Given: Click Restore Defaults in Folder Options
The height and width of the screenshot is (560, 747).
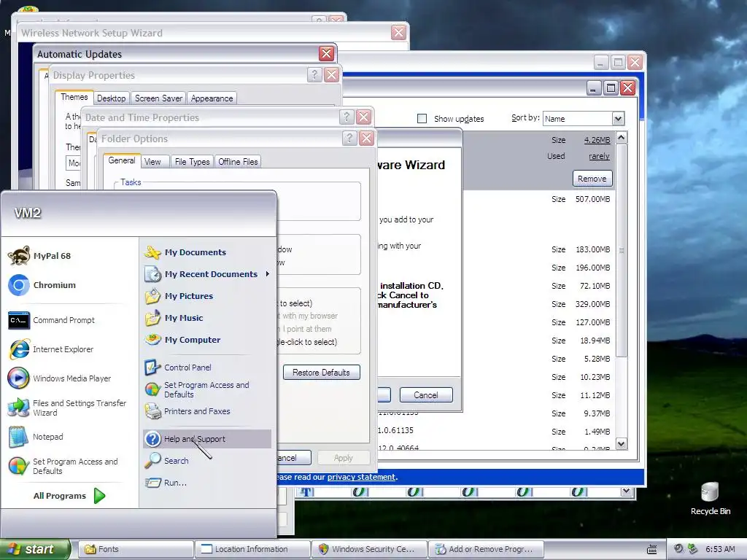Looking at the screenshot, I should pos(322,373).
